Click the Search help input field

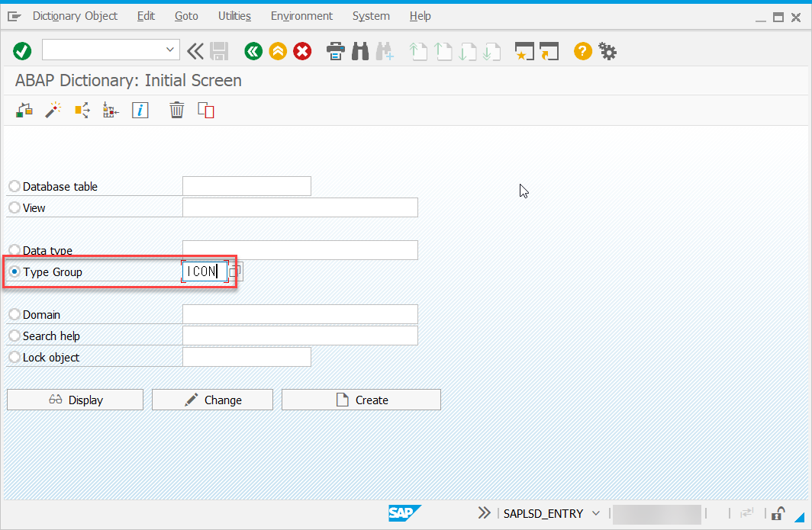[x=300, y=336]
